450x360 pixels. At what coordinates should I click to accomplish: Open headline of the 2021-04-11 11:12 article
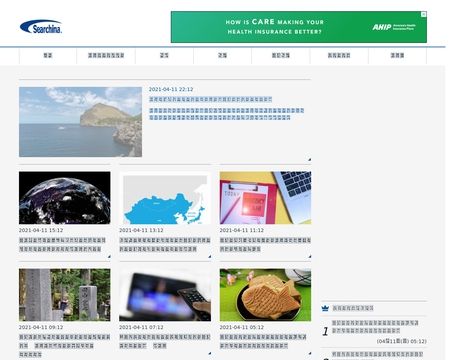point(265,244)
